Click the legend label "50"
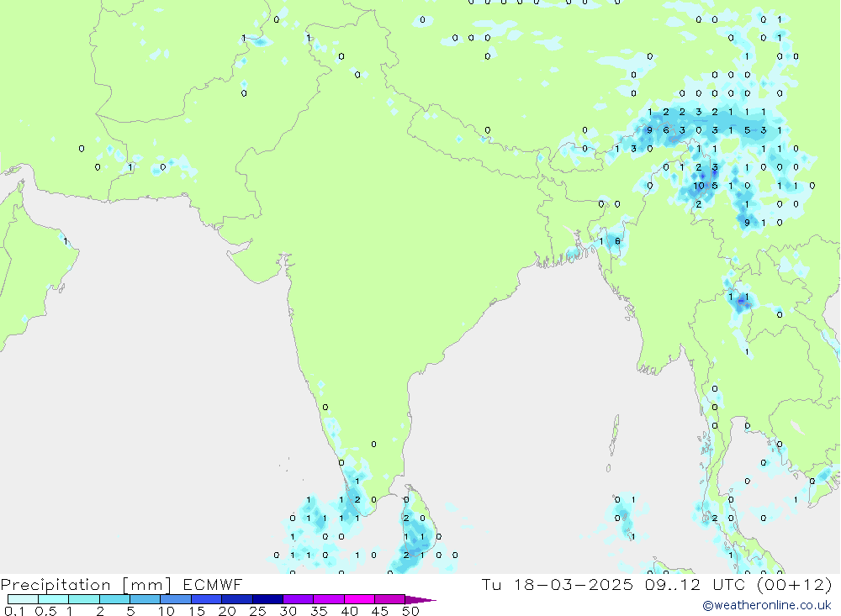The width and height of the screenshot is (841, 616). click(410, 611)
